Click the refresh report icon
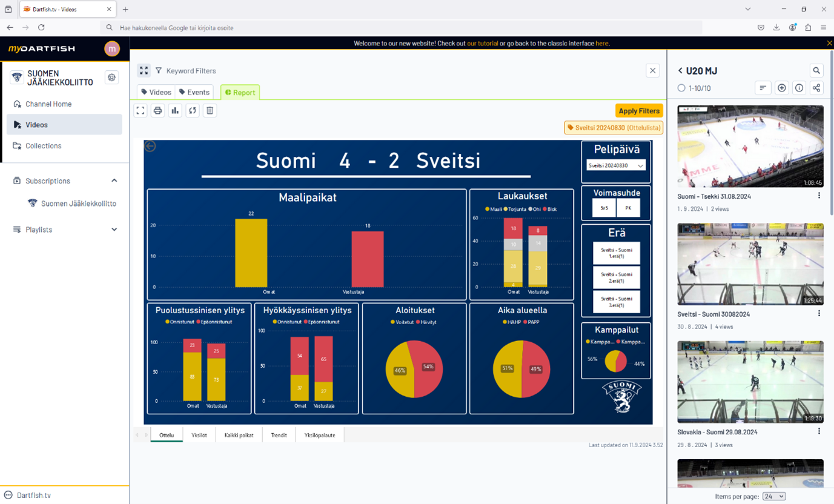Screen dimensions: 834x504 pos(193,110)
